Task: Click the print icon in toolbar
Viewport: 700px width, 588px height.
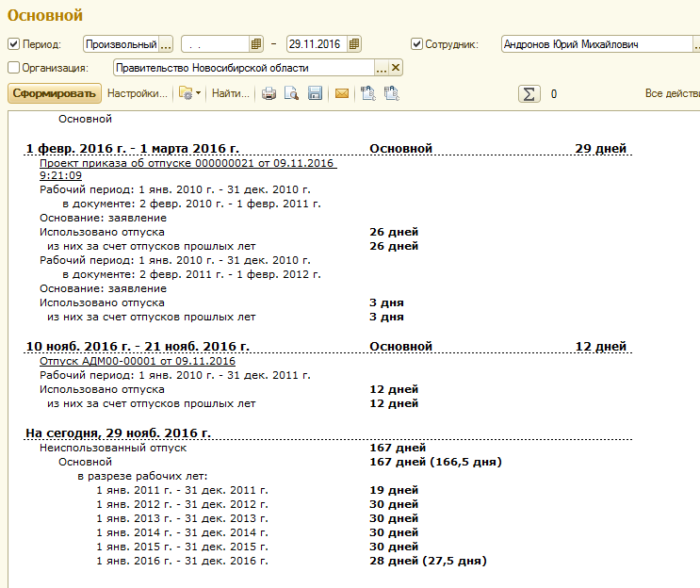Action: pos(269,93)
